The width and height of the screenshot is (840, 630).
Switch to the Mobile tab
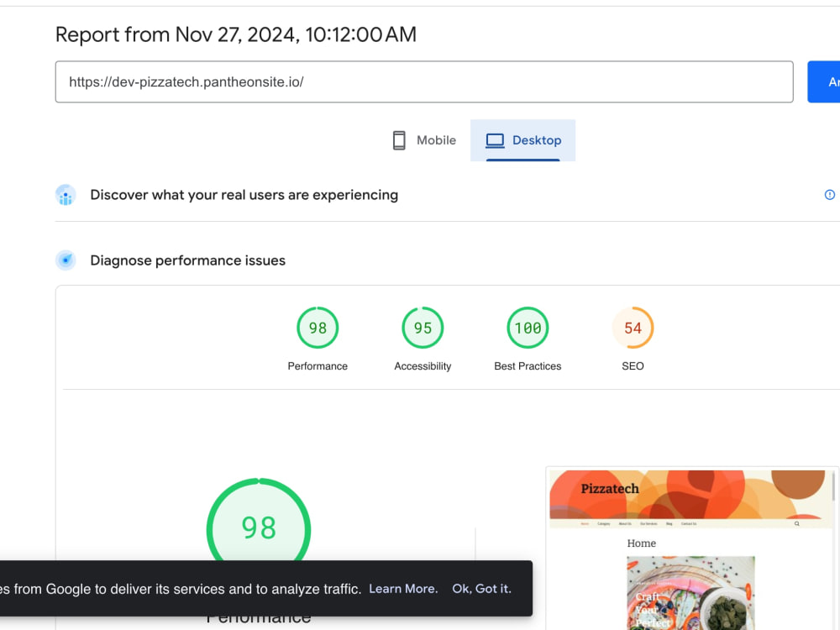(x=424, y=140)
